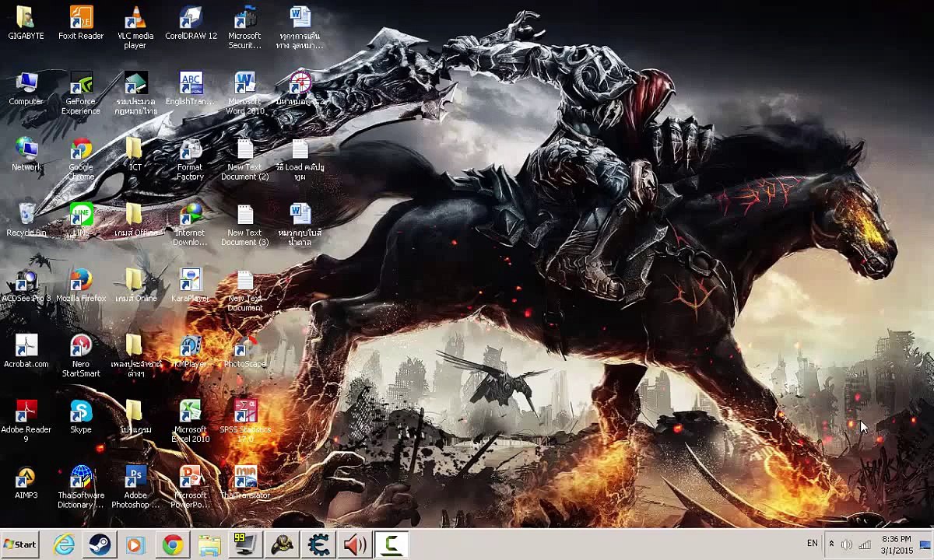Launch Mozilla Firefox desktop shortcut

(x=81, y=285)
